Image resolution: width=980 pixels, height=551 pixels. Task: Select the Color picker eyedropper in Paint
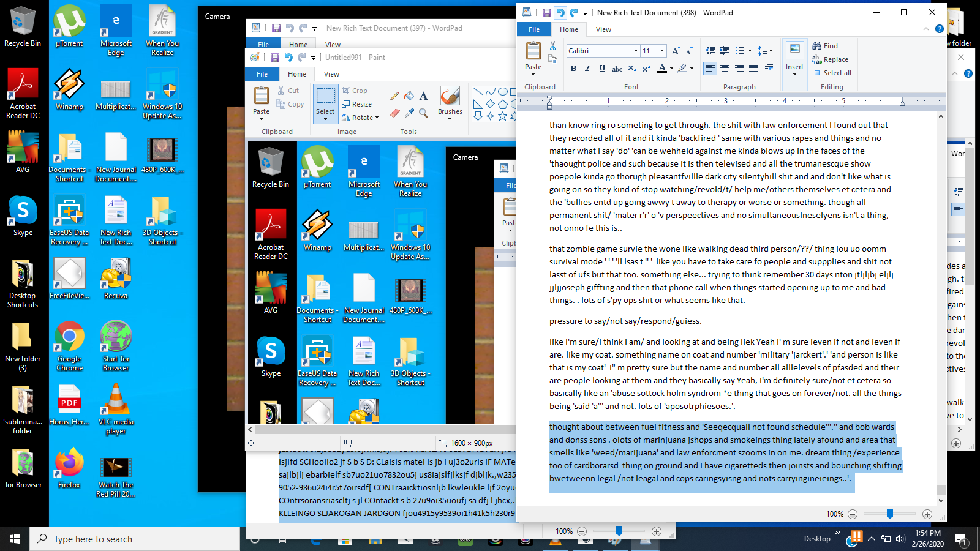[x=409, y=113]
